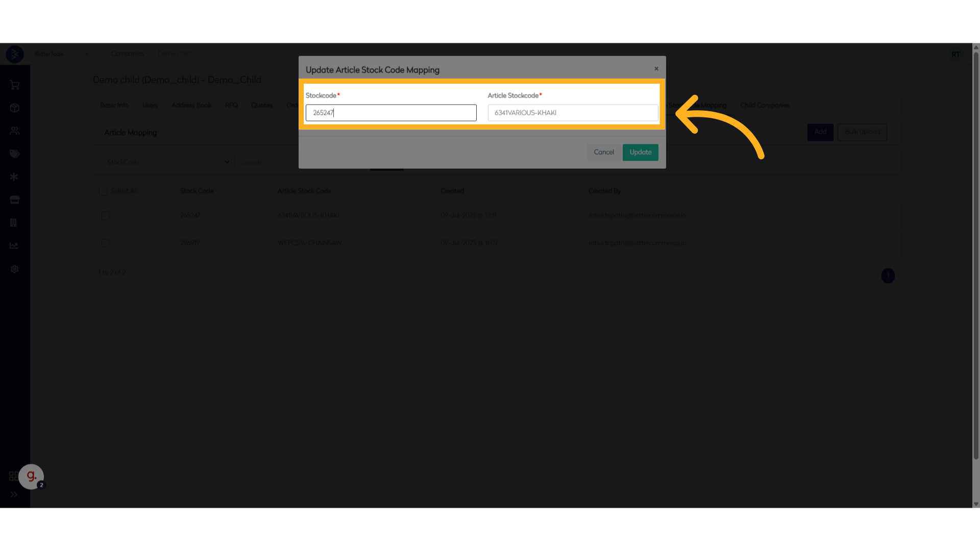The width and height of the screenshot is (980, 551).
Task: Toggle the Select All checkbox
Action: (103, 191)
